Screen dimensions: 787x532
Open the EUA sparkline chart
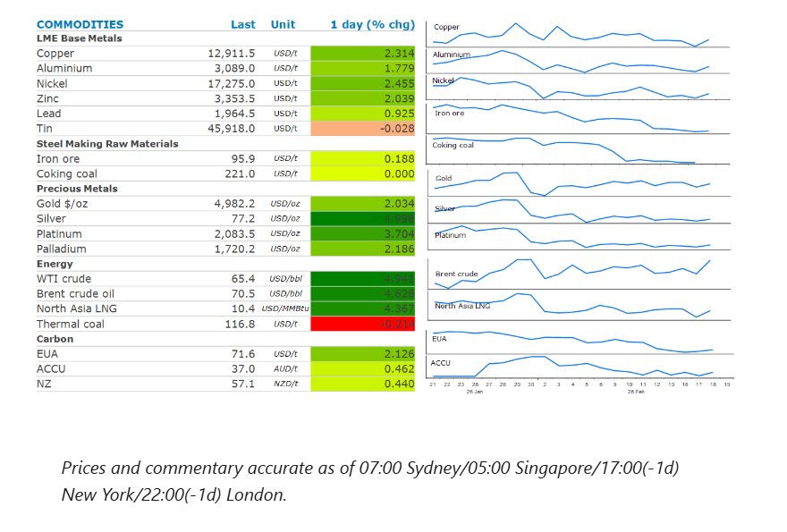580,342
